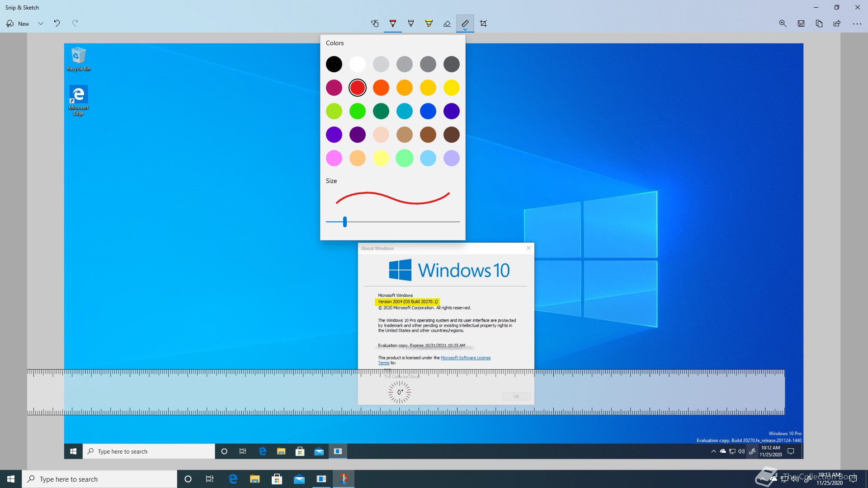Adjust the pen Size slider handle
Screen dimensions: 868x488
(345, 222)
